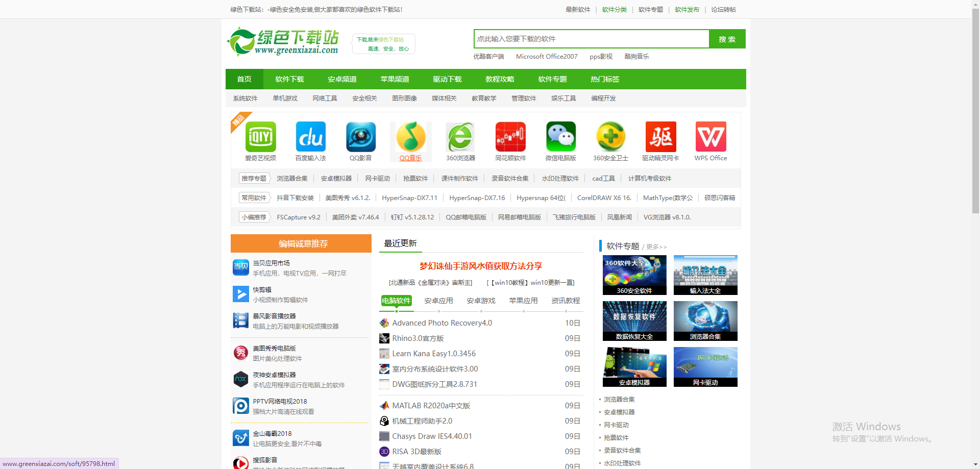This screenshot has width=980, height=469.
Task: Open the 输入法大全 topic thumbnail
Action: point(705,275)
